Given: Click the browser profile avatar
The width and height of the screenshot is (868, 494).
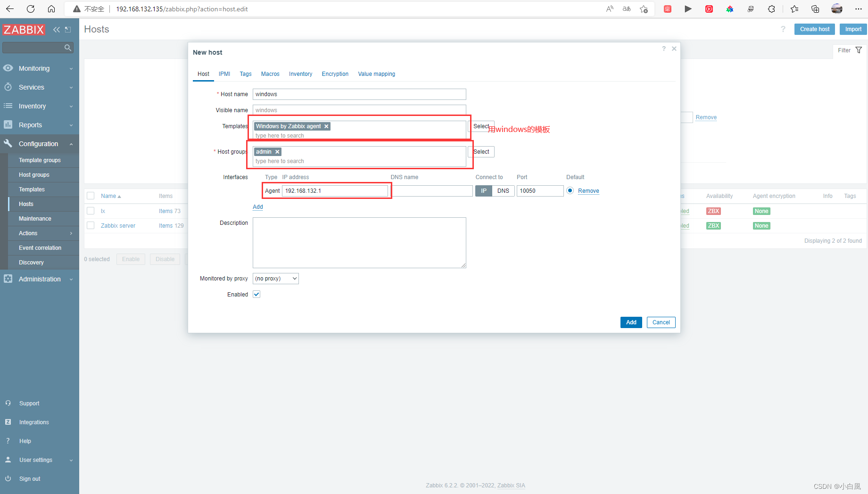Looking at the screenshot, I should coord(837,9).
